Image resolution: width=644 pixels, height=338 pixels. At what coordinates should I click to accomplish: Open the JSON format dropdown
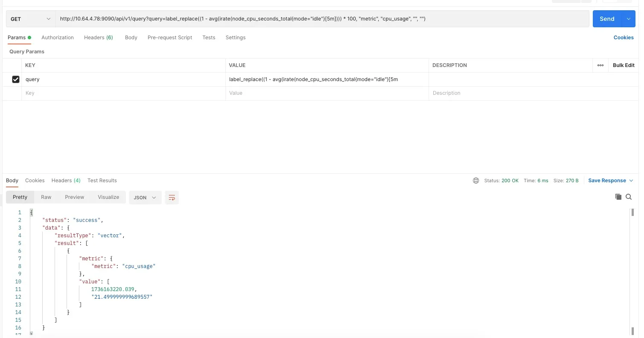click(x=145, y=198)
